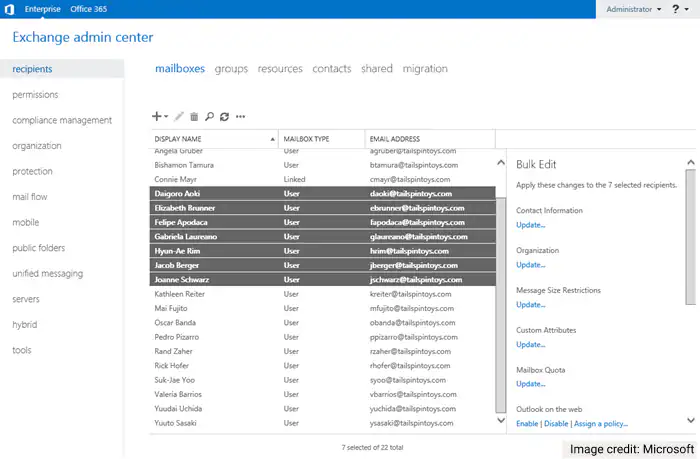Select recipients in the left navigation

62,69
